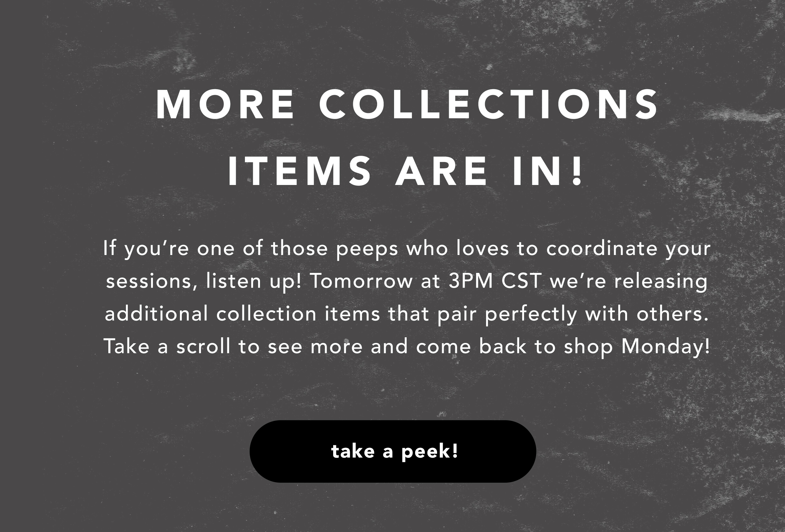Click the word 'ITEMS' in the headline
This screenshot has width=785, height=532.
(x=300, y=171)
